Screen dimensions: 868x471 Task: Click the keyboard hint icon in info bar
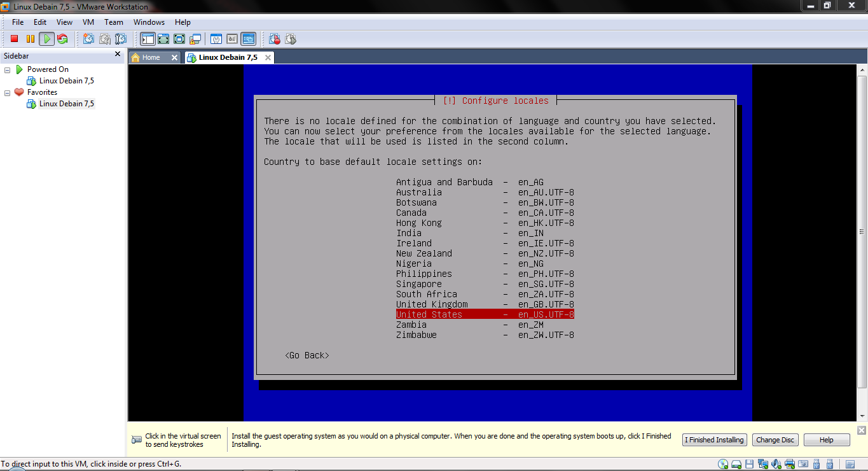[137, 440]
